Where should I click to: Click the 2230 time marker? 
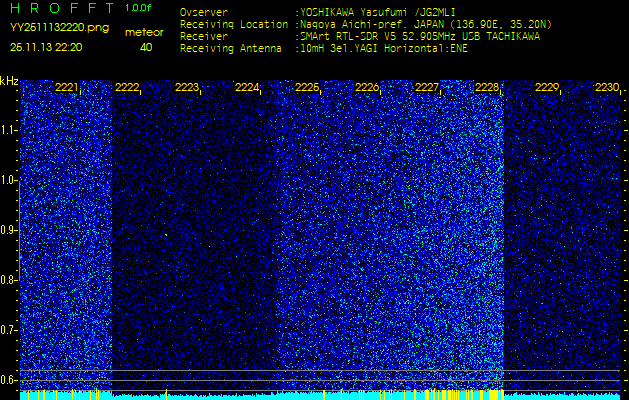[607, 87]
